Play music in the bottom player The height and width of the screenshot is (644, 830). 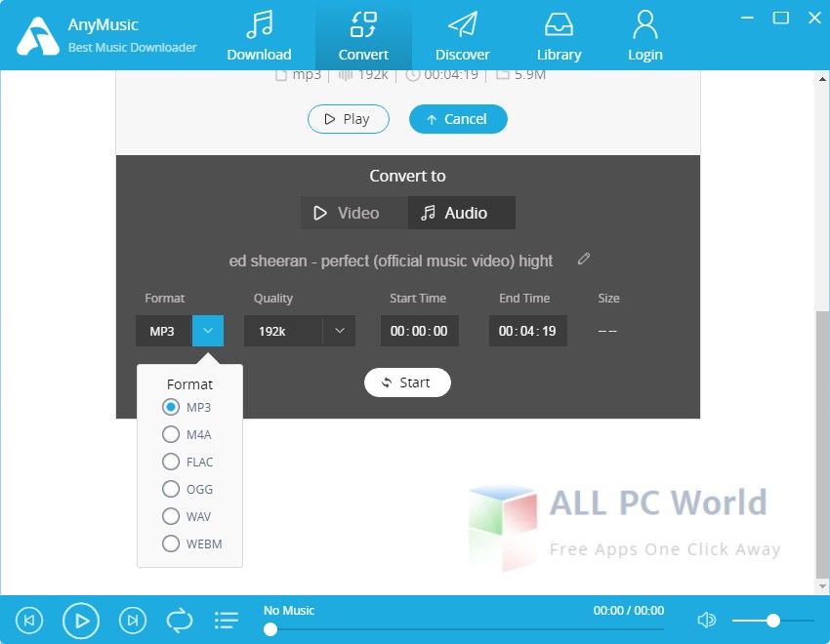81,621
